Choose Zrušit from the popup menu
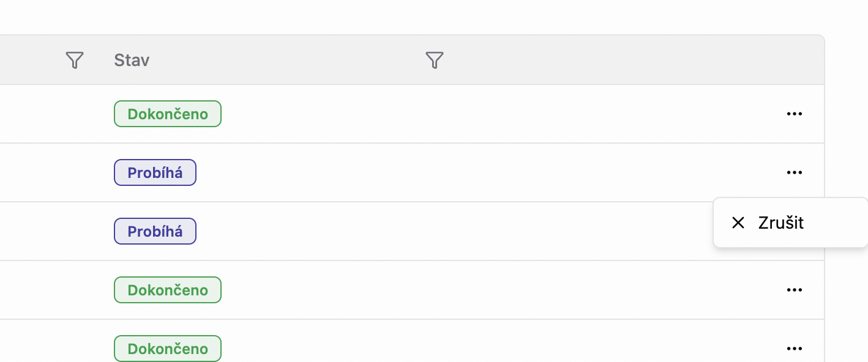Viewport: 868px width, 362px height. [780, 223]
